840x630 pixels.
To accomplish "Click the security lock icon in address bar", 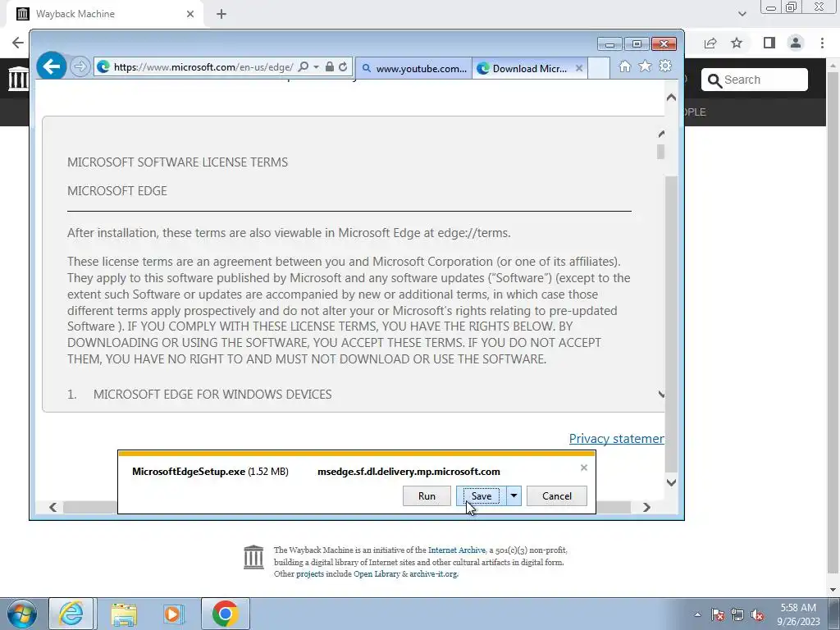I will point(330,67).
